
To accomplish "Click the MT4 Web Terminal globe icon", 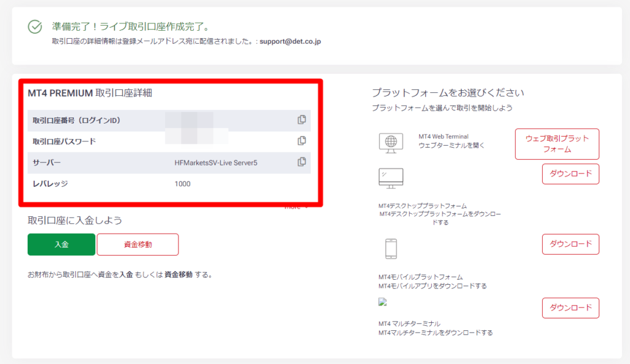I will point(391,143).
